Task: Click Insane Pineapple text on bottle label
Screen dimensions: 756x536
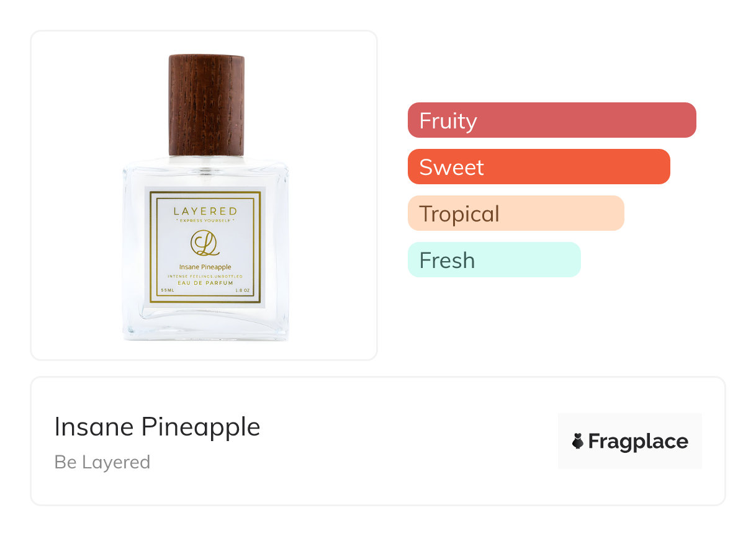Action: pyautogui.click(x=205, y=267)
